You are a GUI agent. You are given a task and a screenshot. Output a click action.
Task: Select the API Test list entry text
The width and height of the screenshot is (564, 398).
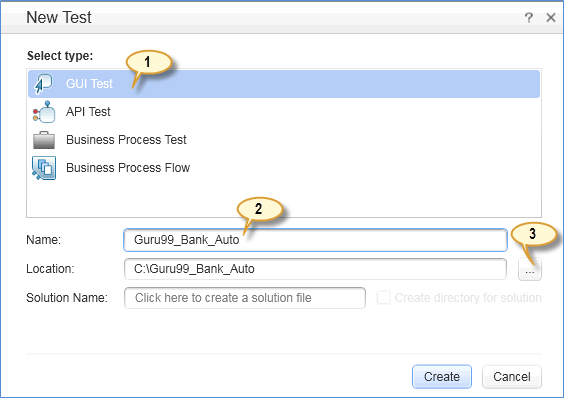88,112
